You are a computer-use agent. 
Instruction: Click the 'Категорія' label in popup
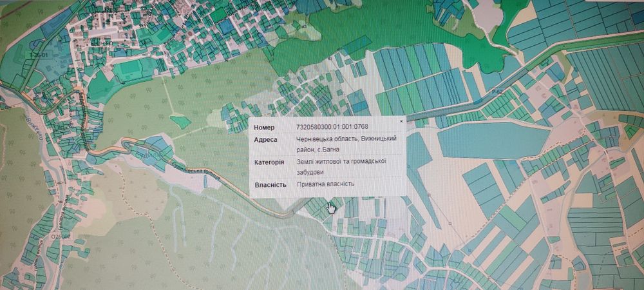269,162
